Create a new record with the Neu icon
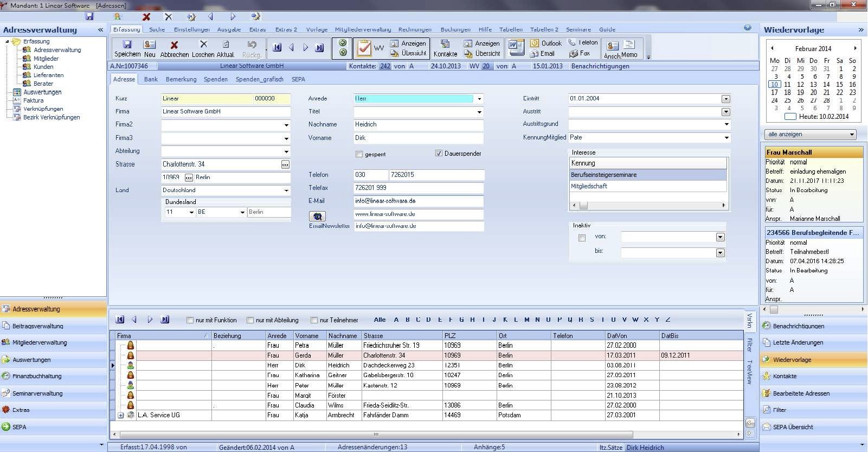Screen dimensions: 868x452 point(150,44)
